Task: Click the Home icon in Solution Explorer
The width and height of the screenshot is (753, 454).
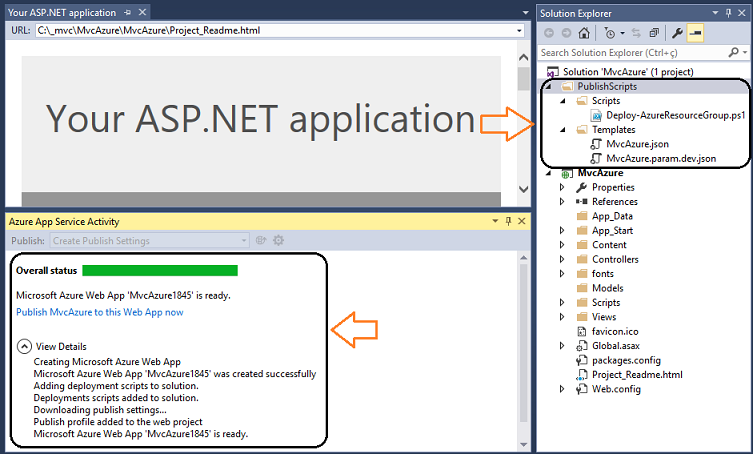Action: coord(584,33)
